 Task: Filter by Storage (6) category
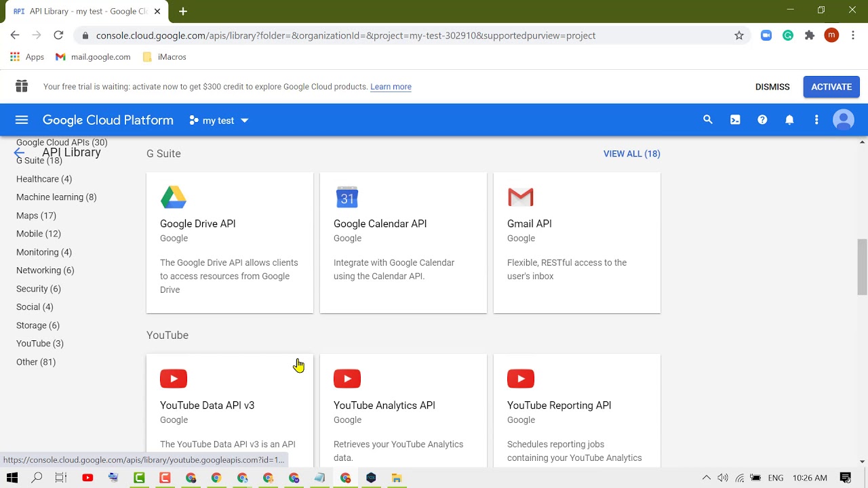[38, 325]
